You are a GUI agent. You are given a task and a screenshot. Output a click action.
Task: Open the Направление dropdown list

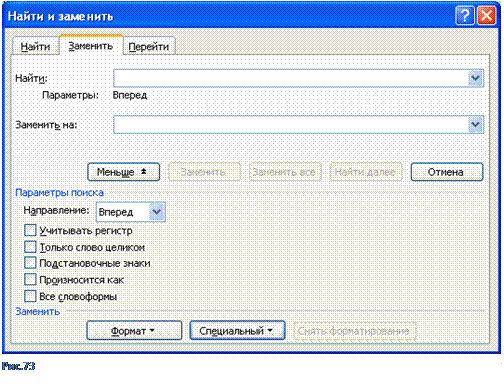tap(157, 212)
